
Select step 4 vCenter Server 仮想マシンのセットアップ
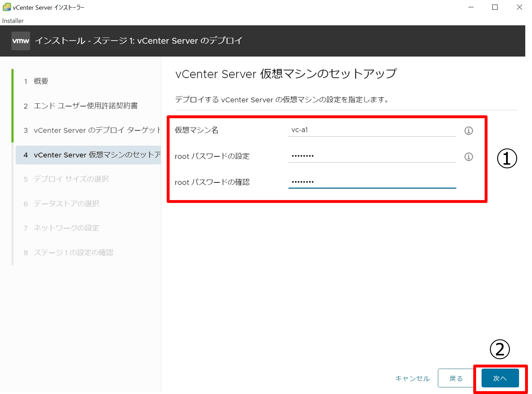pos(88,155)
